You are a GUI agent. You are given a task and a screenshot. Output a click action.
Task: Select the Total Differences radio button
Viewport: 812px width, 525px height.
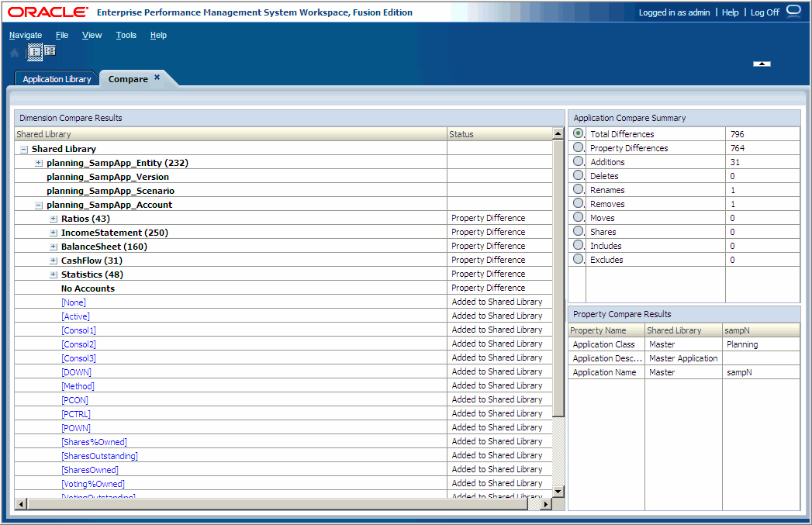[578, 133]
